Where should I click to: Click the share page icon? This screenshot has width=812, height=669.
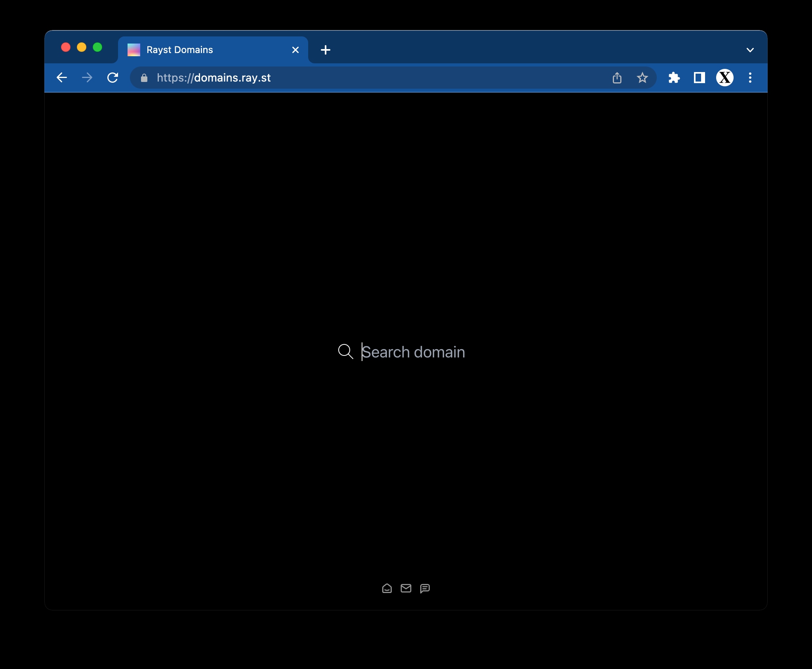[x=617, y=78]
